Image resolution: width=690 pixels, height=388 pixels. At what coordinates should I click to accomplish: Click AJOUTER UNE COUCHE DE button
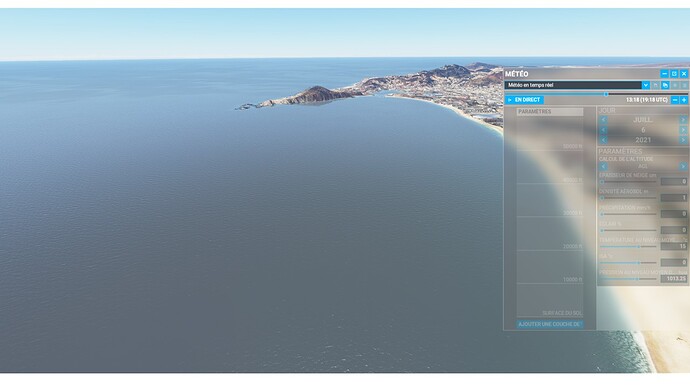tap(550, 324)
